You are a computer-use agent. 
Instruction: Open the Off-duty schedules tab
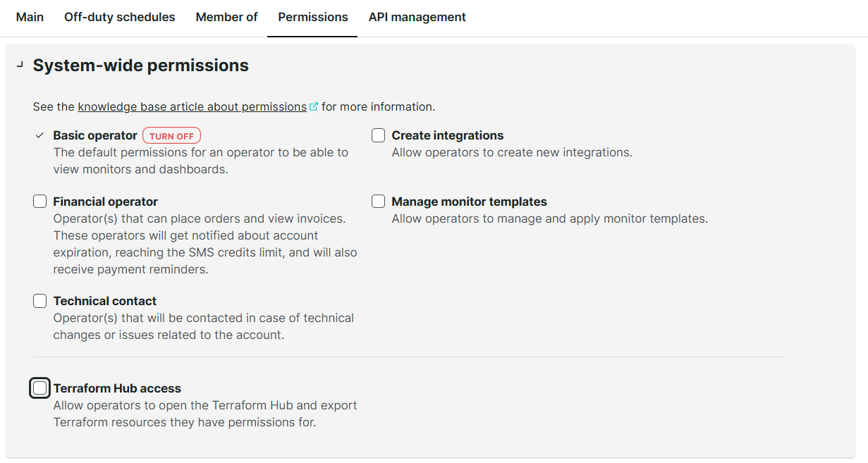point(119,17)
